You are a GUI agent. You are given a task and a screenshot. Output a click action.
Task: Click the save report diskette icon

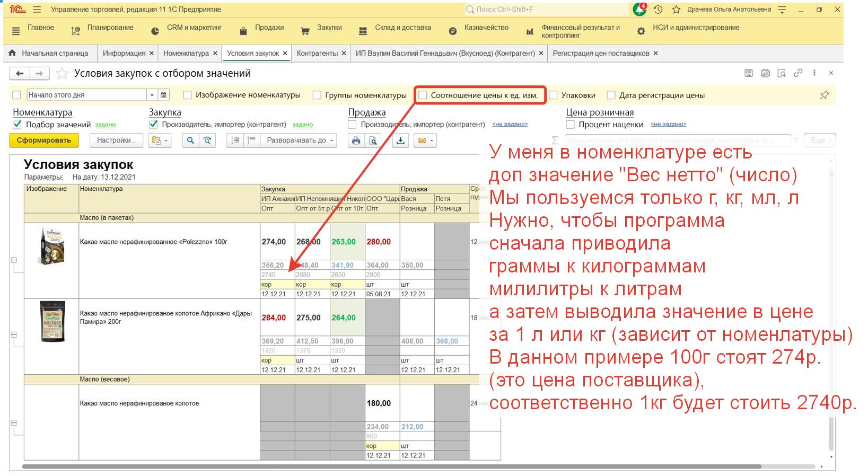(749, 73)
